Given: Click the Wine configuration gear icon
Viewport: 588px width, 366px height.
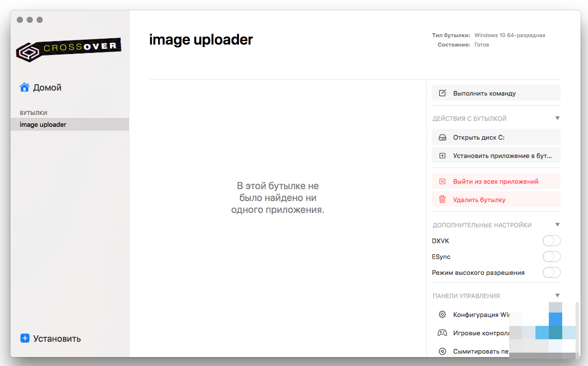Looking at the screenshot, I should click(442, 315).
